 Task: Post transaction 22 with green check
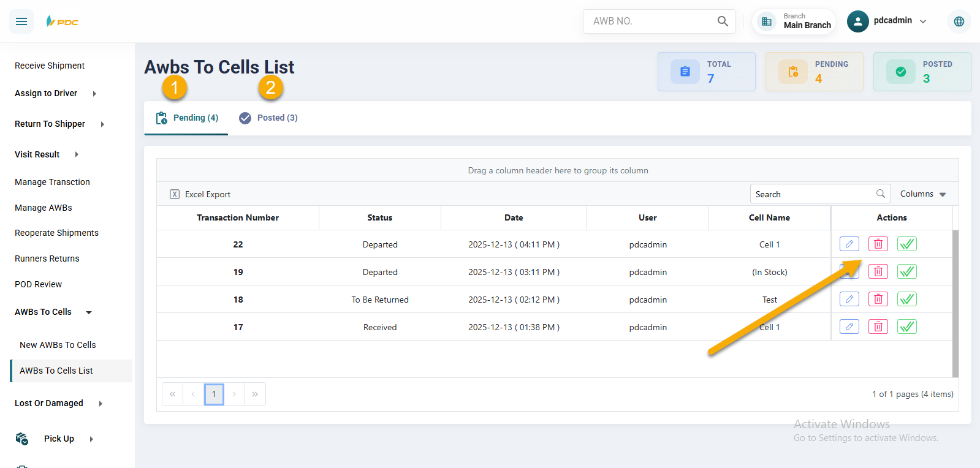(907, 244)
